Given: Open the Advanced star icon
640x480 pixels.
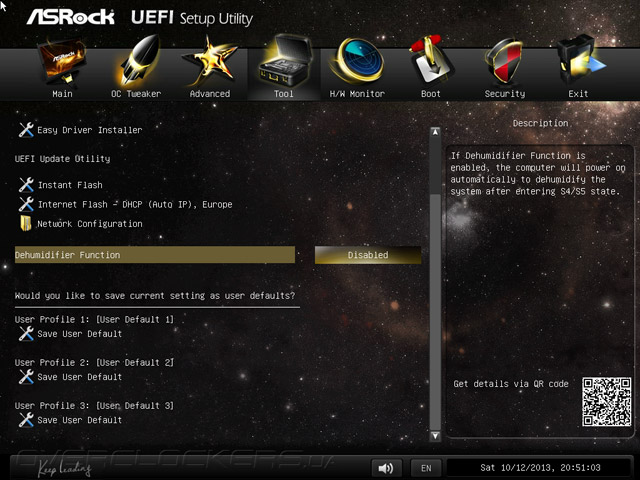Looking at the screenshot, I should coord(210,61).
